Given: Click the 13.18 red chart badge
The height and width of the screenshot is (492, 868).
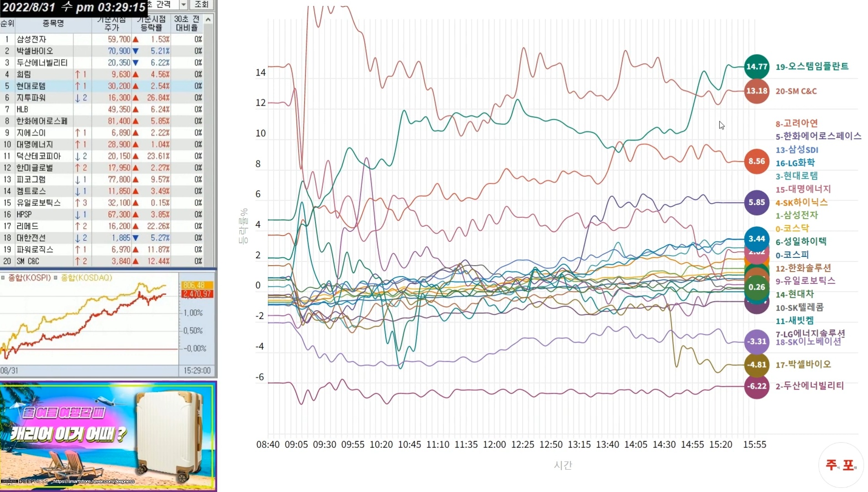Looking at the screenshot, I should point(756,91).
